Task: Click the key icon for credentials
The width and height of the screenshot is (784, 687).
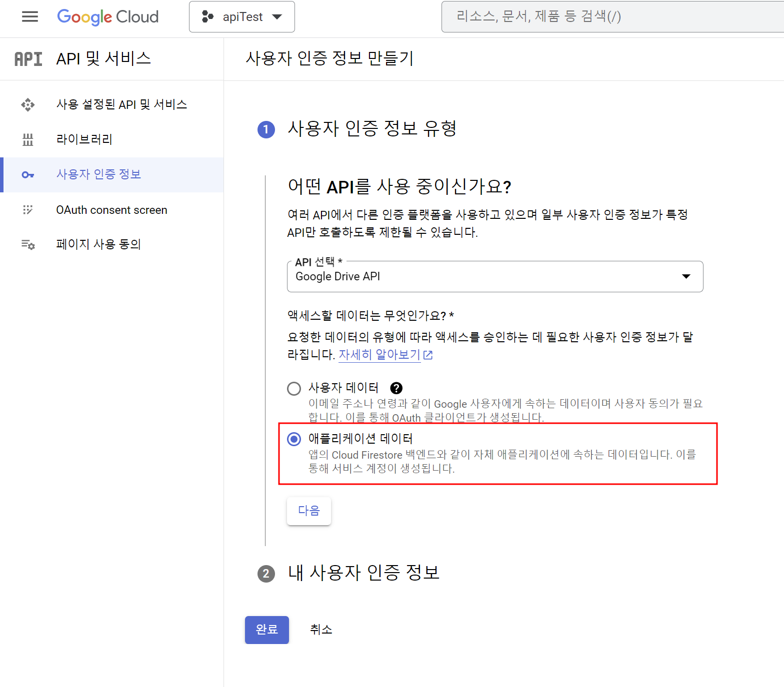Action: [28, 175]
